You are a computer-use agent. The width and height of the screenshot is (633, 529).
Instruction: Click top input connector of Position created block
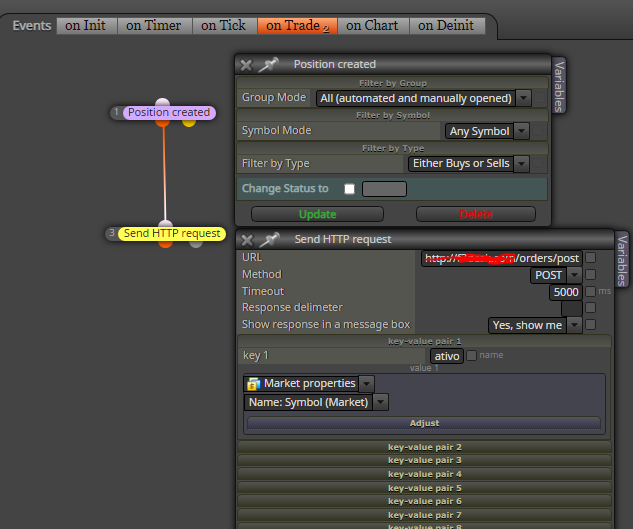tap(162, 102)
